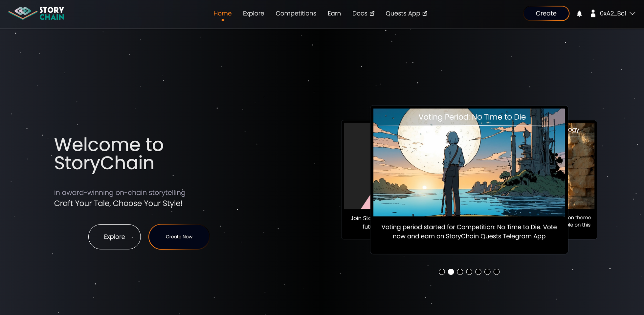Image resolution: width=644 pixels, height=315 pixels.
Task: Click the voting period started description text
Action: (x=469, y=231)
